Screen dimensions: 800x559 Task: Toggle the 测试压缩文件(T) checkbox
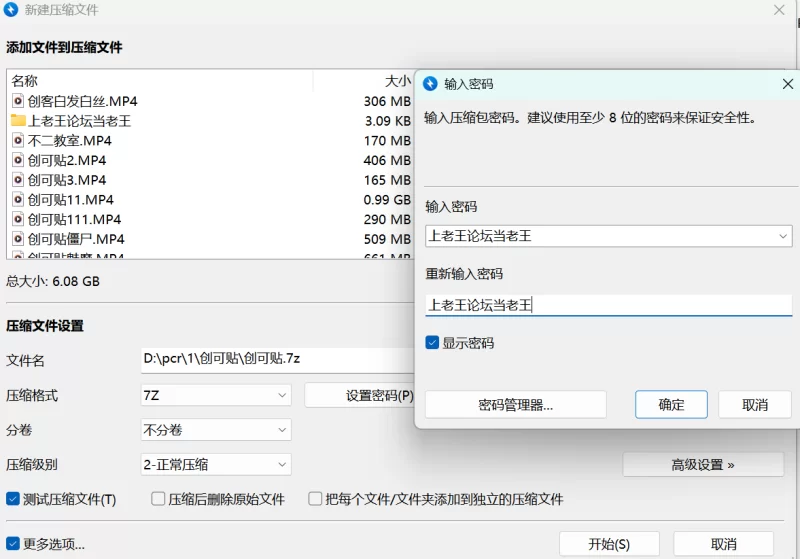click(13, 499)
